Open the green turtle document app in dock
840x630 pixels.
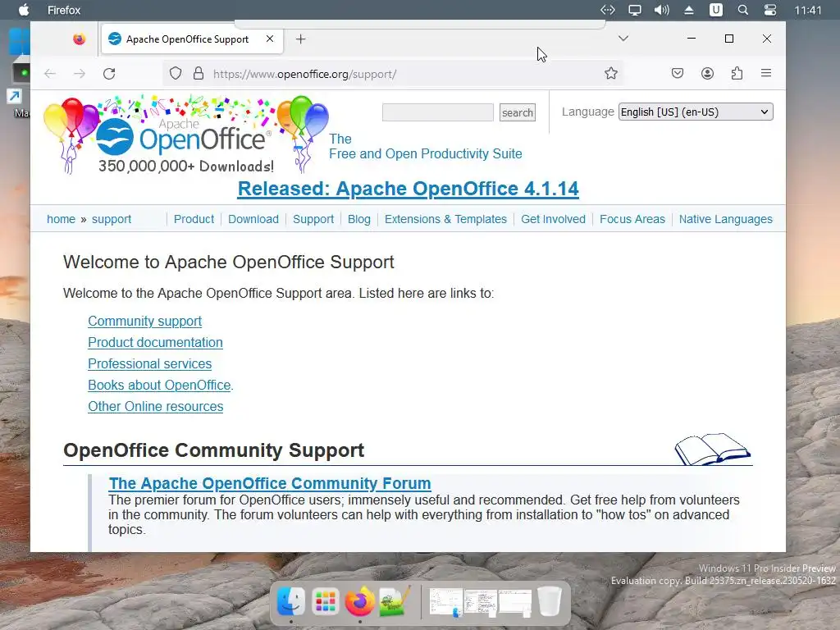[x=395, y=601]
